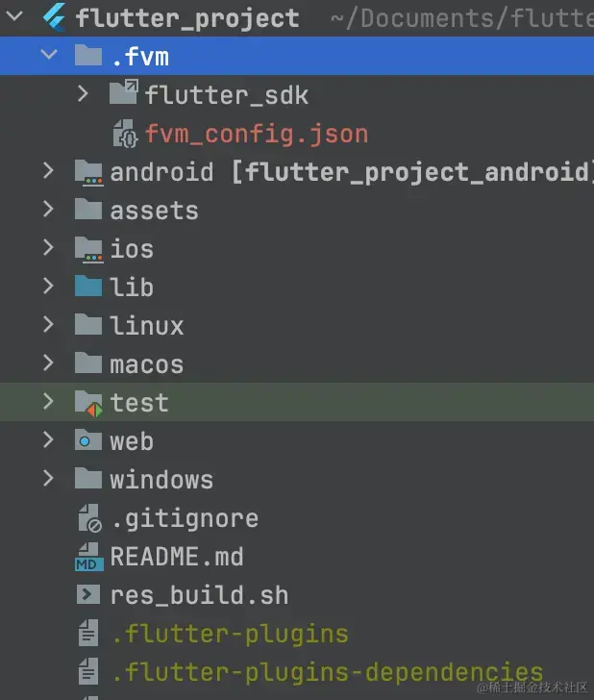Click the flutter_sdk symlink folder icon
594x700 pixels.
click(124, 92)
